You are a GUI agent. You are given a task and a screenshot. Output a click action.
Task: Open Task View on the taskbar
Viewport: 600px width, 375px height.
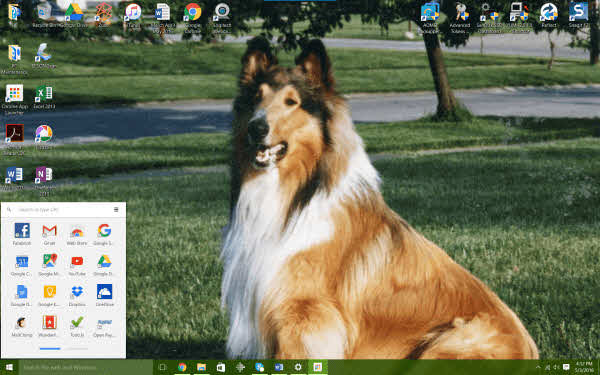coord(162,367)
